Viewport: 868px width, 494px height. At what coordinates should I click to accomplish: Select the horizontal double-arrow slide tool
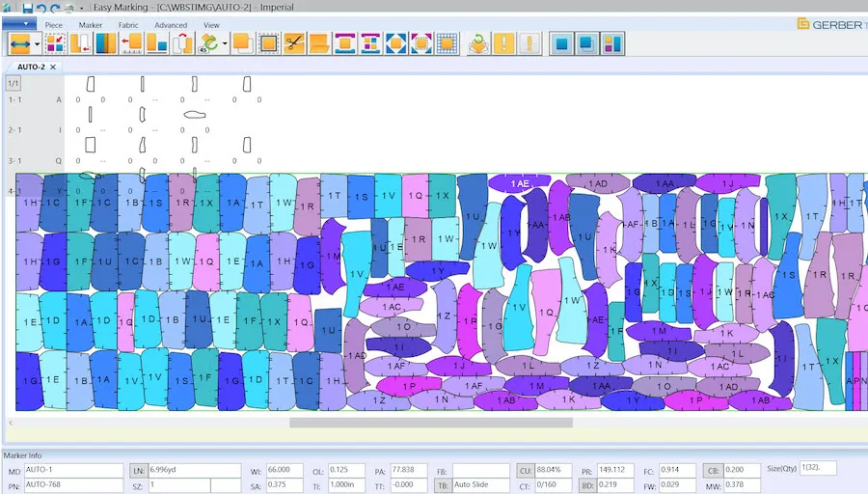point(20,43)
